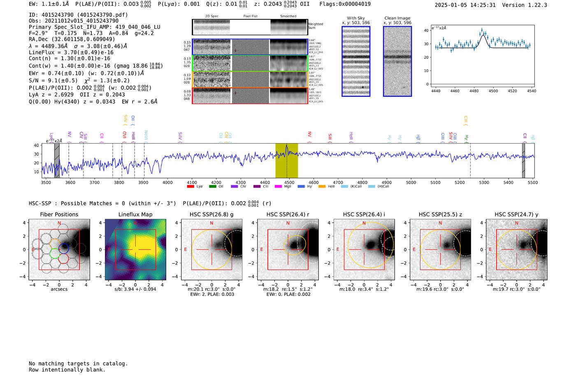Open the HSC SSP(26.4) i image
The image size is (576, 392).
364,250
